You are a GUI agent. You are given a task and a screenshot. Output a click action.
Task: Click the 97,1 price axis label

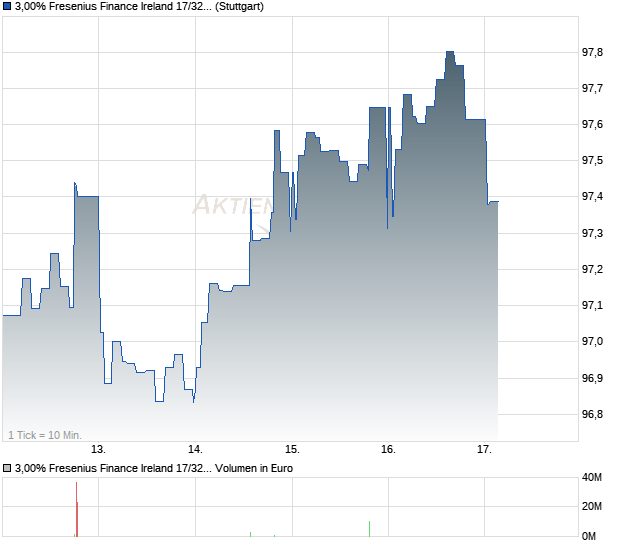click(592, 305)
